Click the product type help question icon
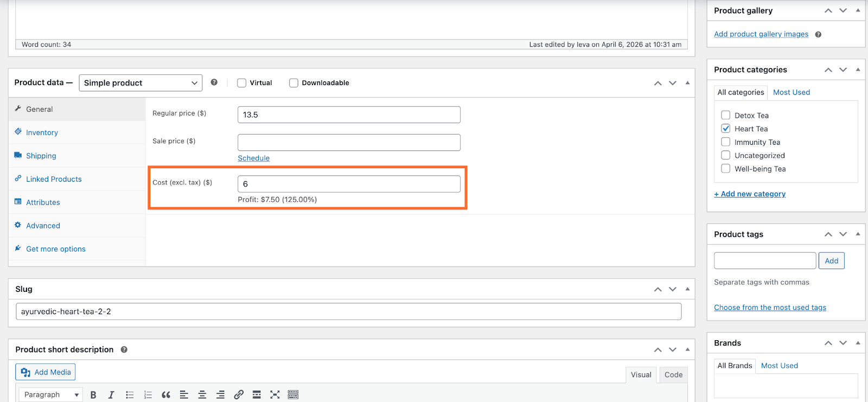868x402 pixels. coord(214,82)
